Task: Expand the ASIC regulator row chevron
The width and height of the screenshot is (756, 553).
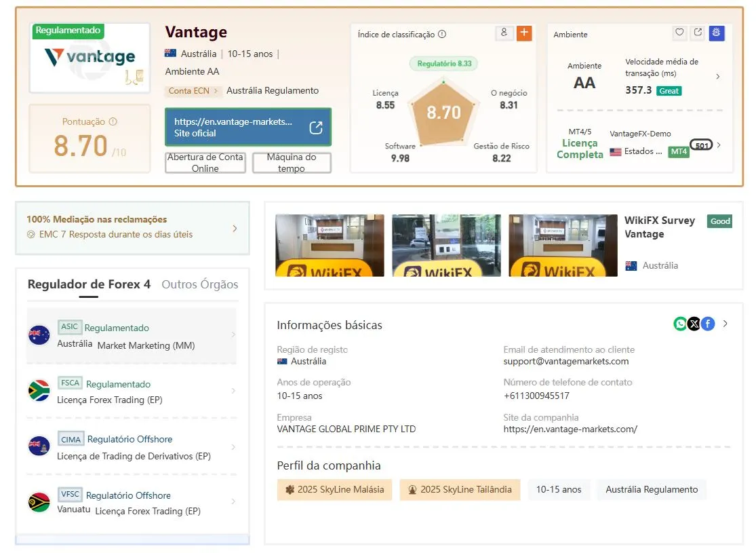Action: [x=233, y=335]
